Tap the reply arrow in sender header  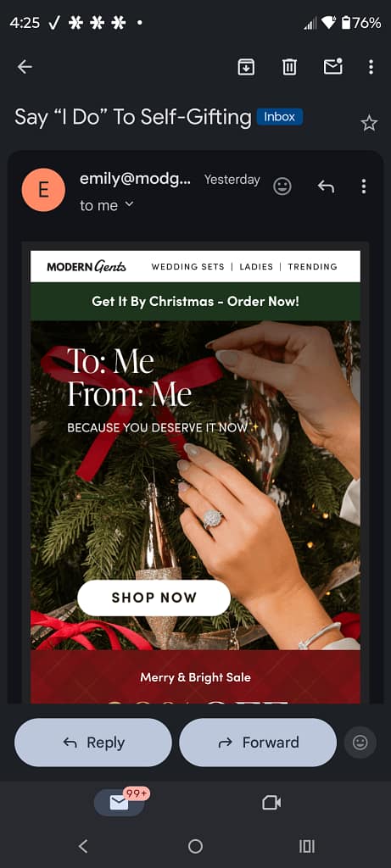(x=327, y=186)
